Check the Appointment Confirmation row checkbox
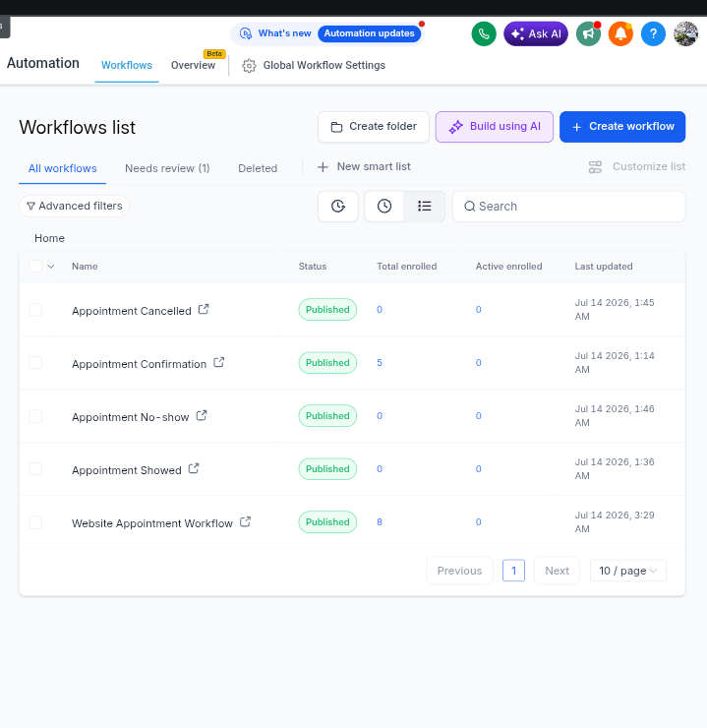This screenshot has height=728, width=707. click(x=35, y=363)
